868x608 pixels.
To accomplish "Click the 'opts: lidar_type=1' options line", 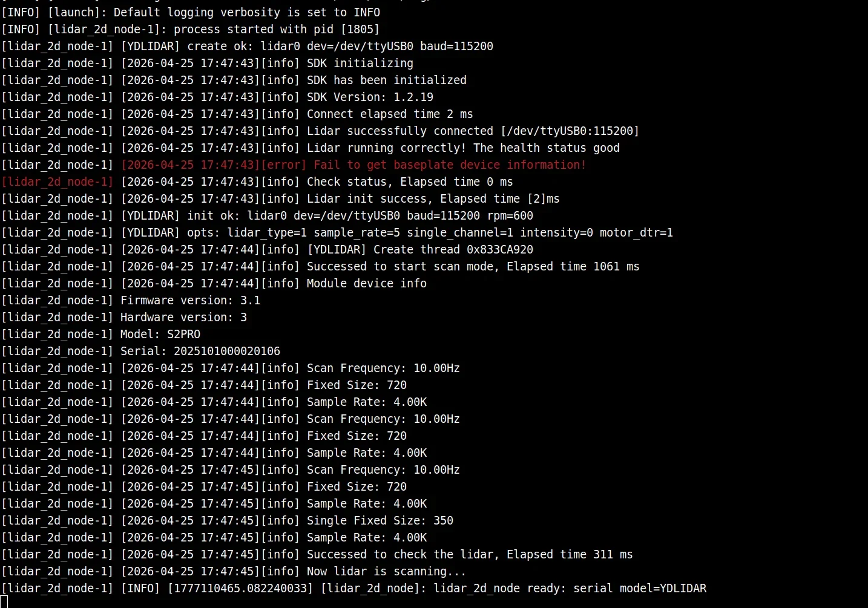I will pos(337,233).
